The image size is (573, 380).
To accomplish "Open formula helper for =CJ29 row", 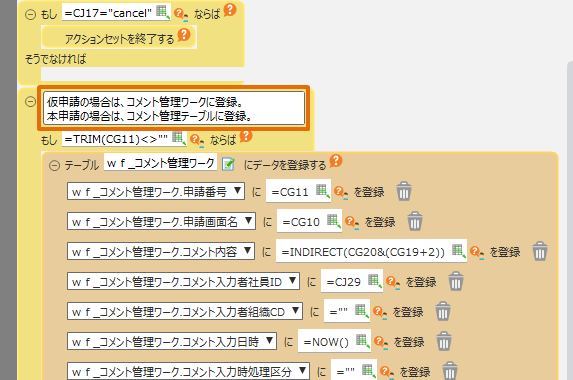I will (x=392, y=282).
